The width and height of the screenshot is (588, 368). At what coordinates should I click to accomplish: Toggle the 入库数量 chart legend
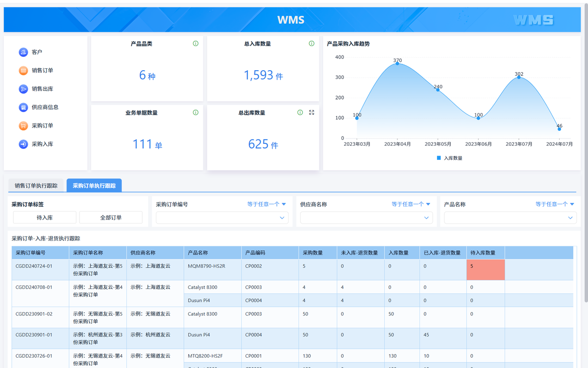pos(449,158)
